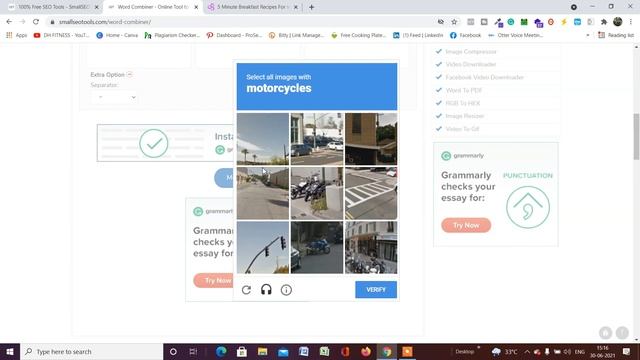
Task: Close the Word Combiner tab
Action: click(x=196, y=7)
